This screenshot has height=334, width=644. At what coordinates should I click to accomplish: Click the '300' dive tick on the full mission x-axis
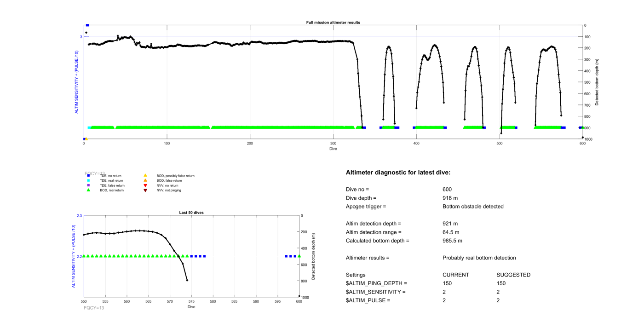[333, 144]
